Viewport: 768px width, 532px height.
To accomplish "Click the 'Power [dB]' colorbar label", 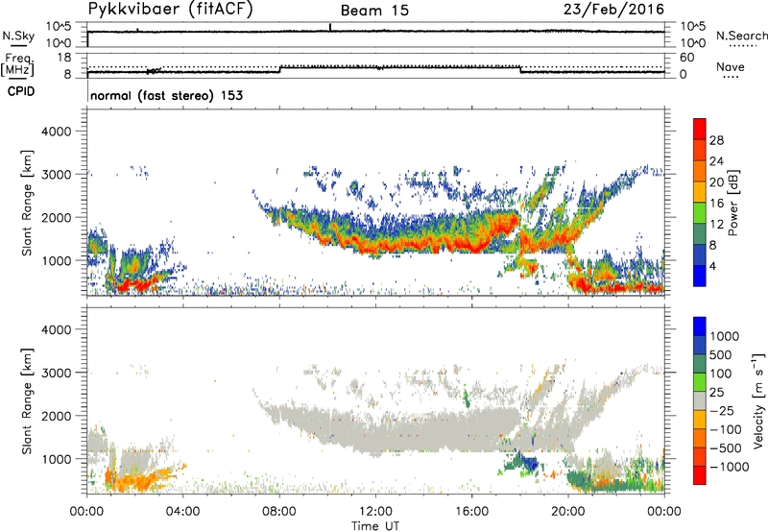I will click(732, 203).
